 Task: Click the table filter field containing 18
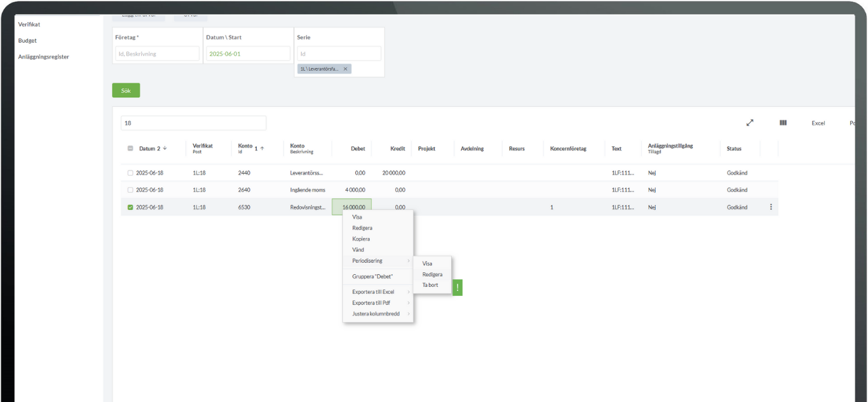[x=193, y=123]
